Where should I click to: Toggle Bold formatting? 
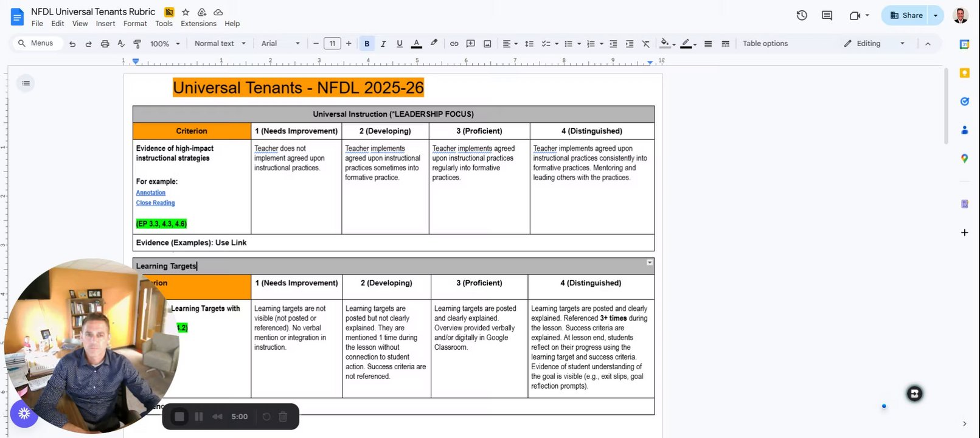click(x=367, y=44)
